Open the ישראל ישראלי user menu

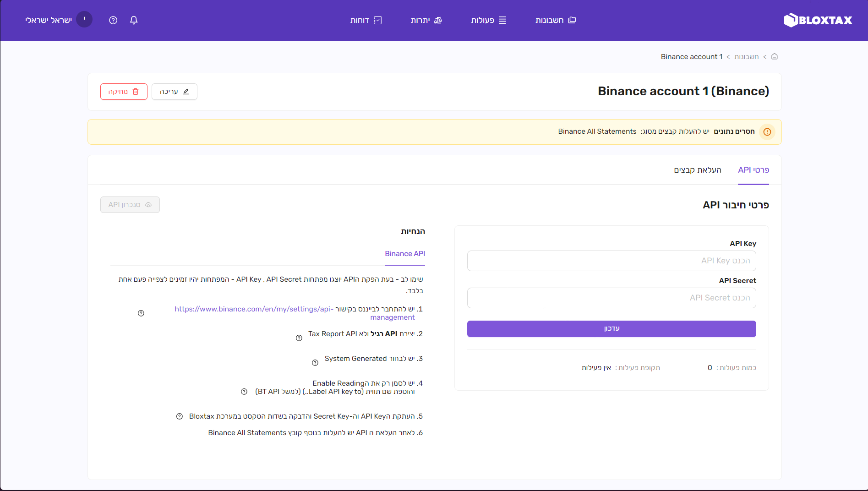[x=49, y=20]
